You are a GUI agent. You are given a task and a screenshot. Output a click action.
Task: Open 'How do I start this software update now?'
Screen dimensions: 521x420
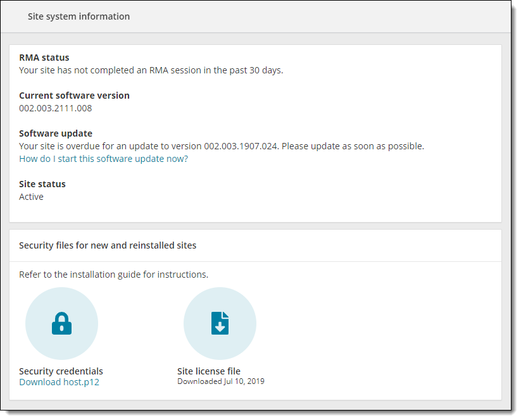103,159
